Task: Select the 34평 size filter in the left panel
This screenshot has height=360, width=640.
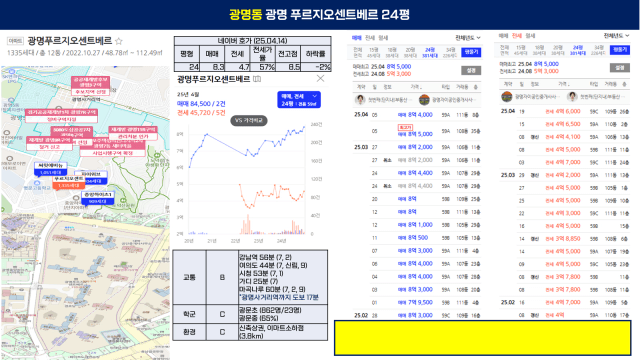Action: [450, 52]
